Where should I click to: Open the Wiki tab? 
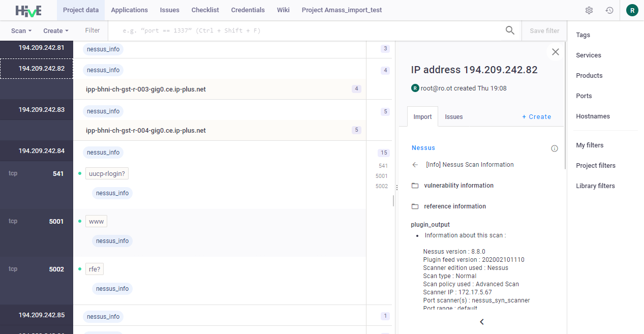[x=283, y=10]
